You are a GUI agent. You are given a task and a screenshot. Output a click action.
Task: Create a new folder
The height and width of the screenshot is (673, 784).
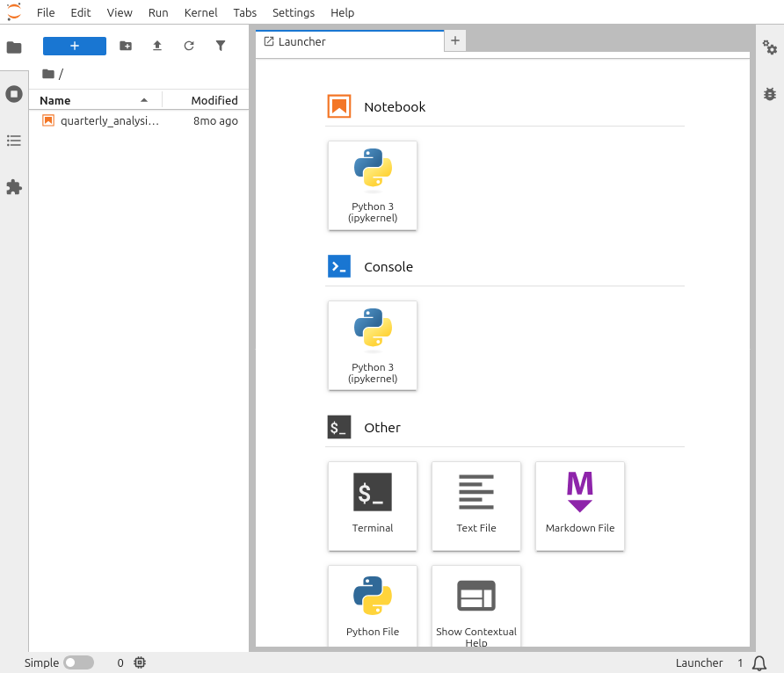126,46
